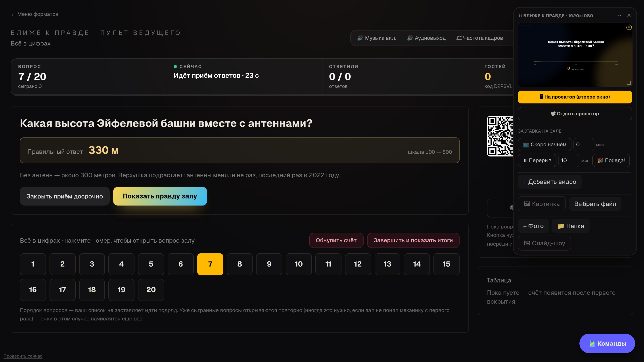
Task: Click the ВОПРОС 7 / 20 counter
Action: coord(32,76)
